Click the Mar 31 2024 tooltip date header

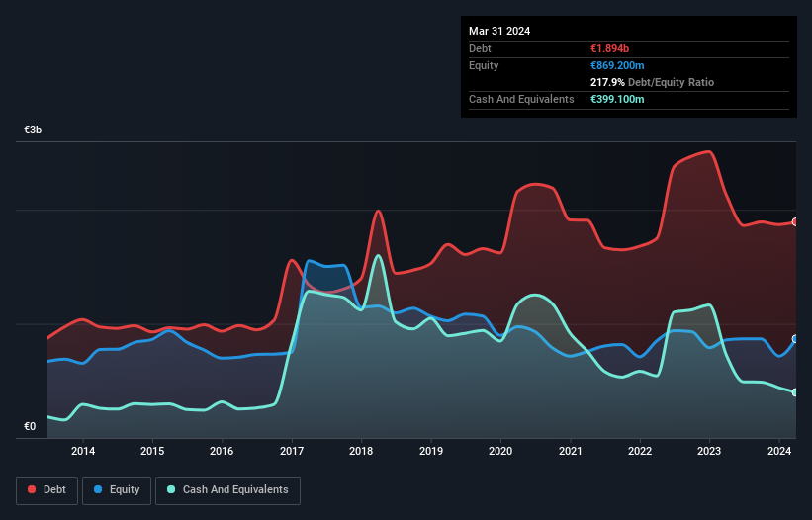499,31
